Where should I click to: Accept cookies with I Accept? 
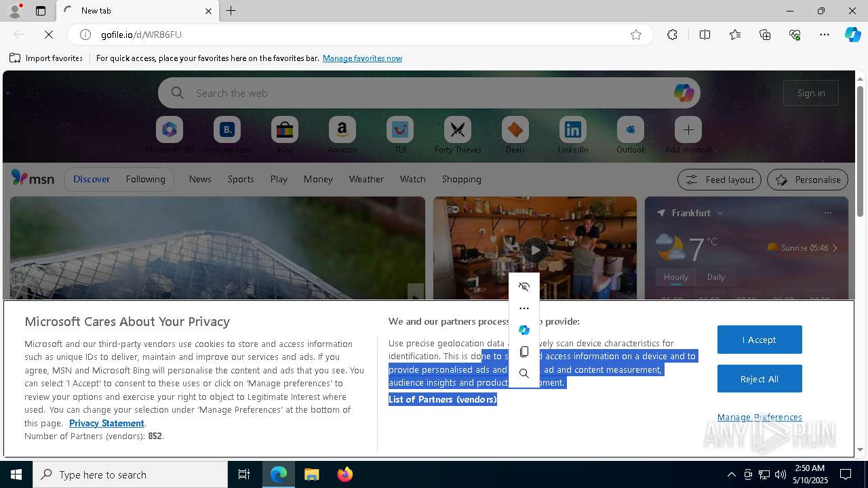[x=759, y=340]
